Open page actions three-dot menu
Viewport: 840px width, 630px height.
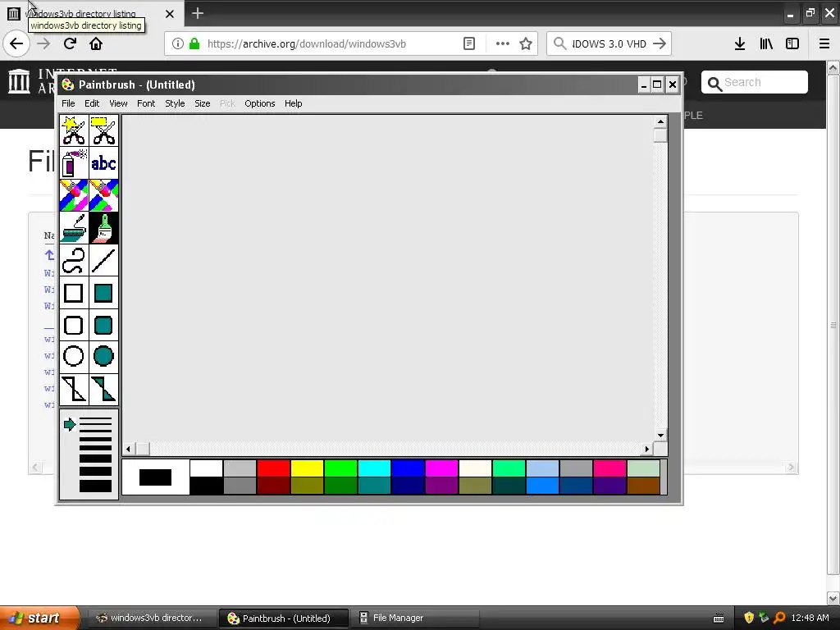(503, 44)
